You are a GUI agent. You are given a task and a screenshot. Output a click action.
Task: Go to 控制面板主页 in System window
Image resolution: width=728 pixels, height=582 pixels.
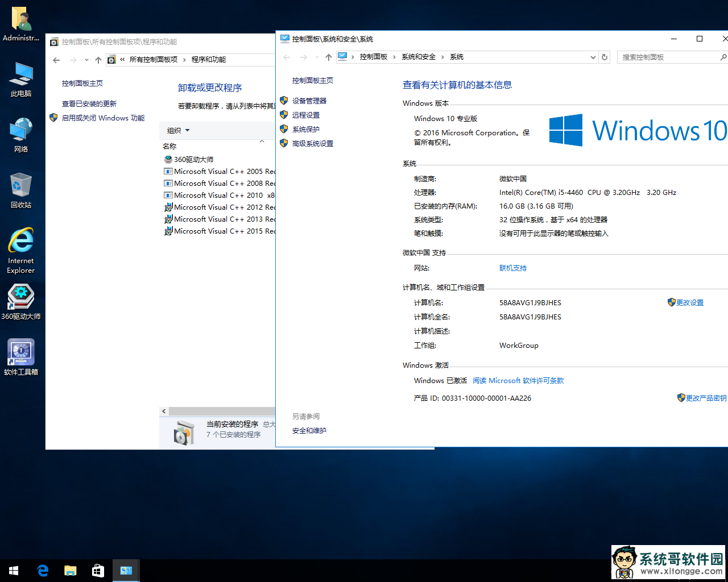[313, 80]
